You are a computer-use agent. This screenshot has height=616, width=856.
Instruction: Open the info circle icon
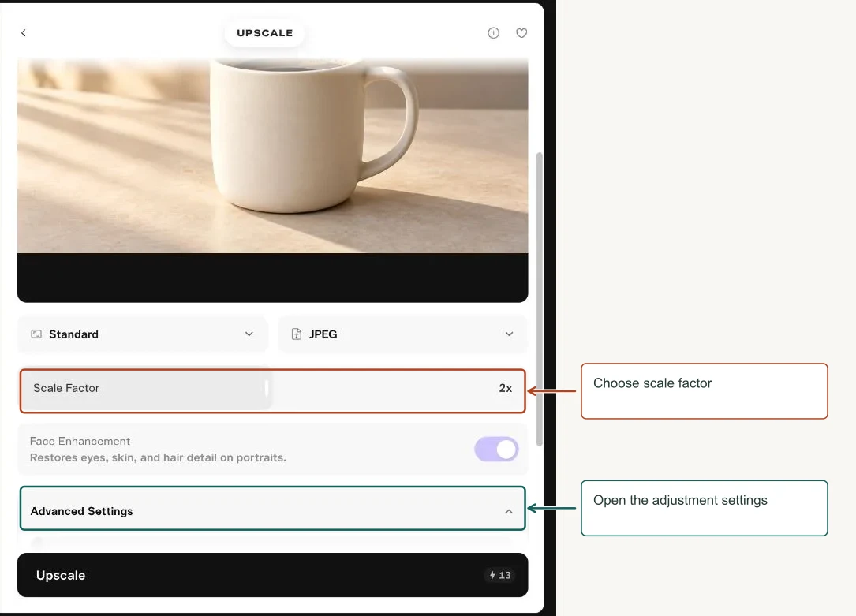coord(493,33)
